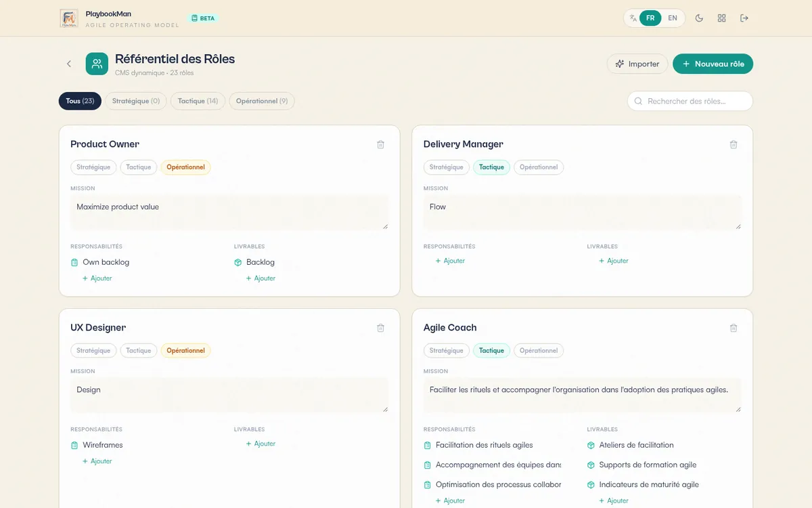Filter roles by Stratégique (0)
The height and width of the screenshot is (508, 812).
click(x=136, y=101)
